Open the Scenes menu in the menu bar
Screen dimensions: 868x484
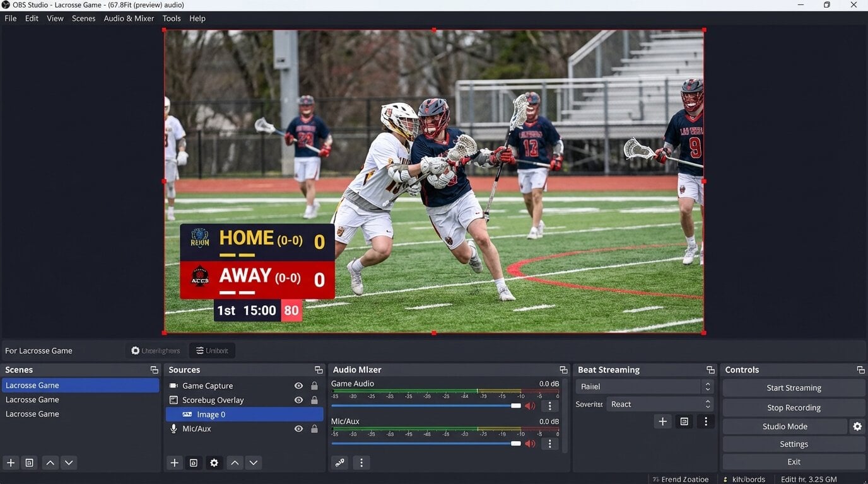(83, 18)
